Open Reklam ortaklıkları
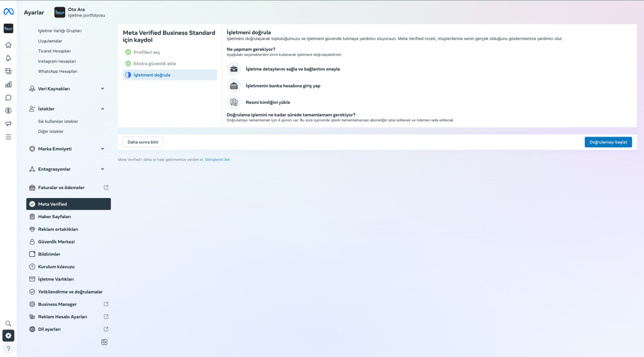The height and width of the screenshot is (357, 644). coord(58,229)
